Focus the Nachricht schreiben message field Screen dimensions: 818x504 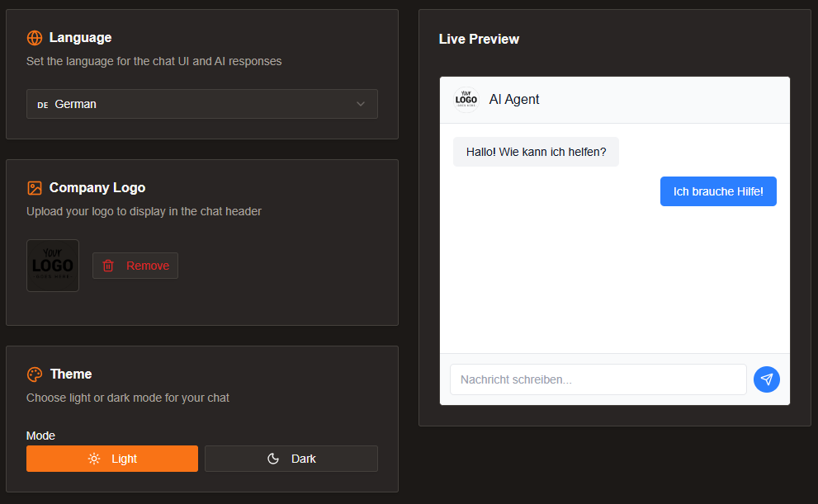coord(598,379)
